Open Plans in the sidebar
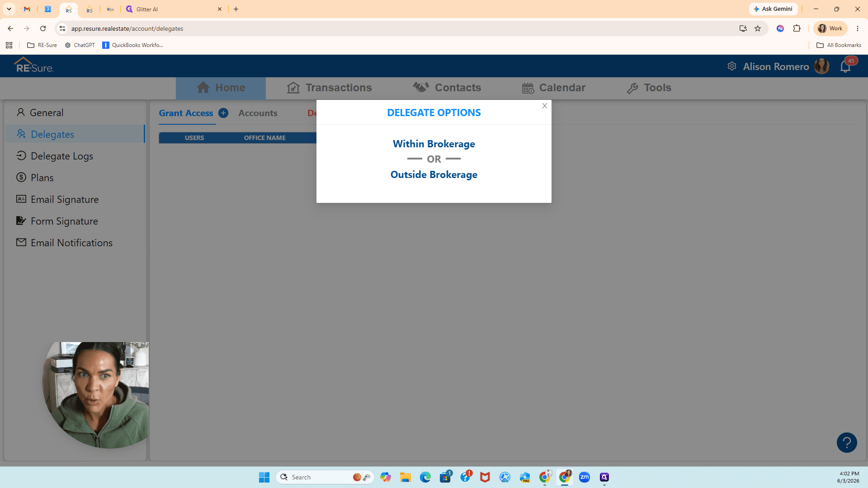 [x=75, y=178]
